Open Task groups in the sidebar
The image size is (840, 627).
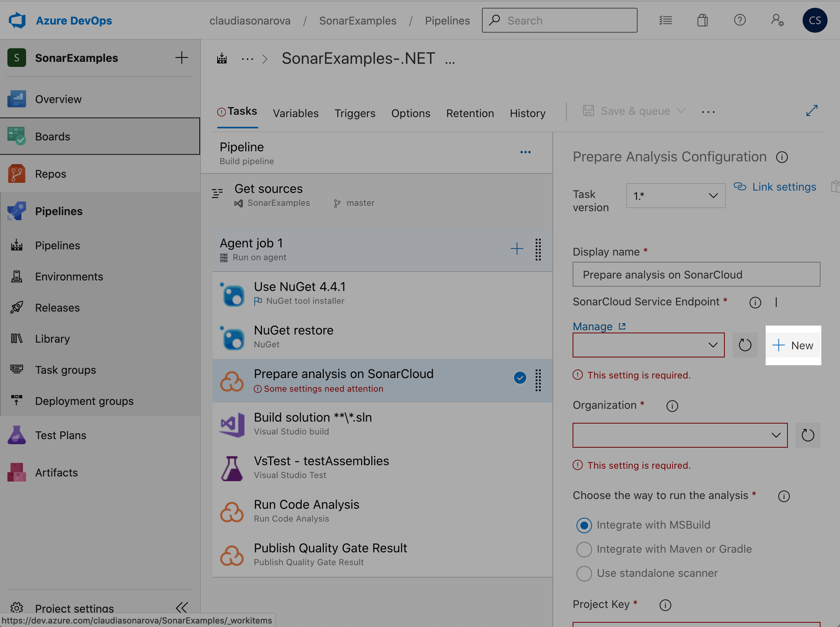100,370
